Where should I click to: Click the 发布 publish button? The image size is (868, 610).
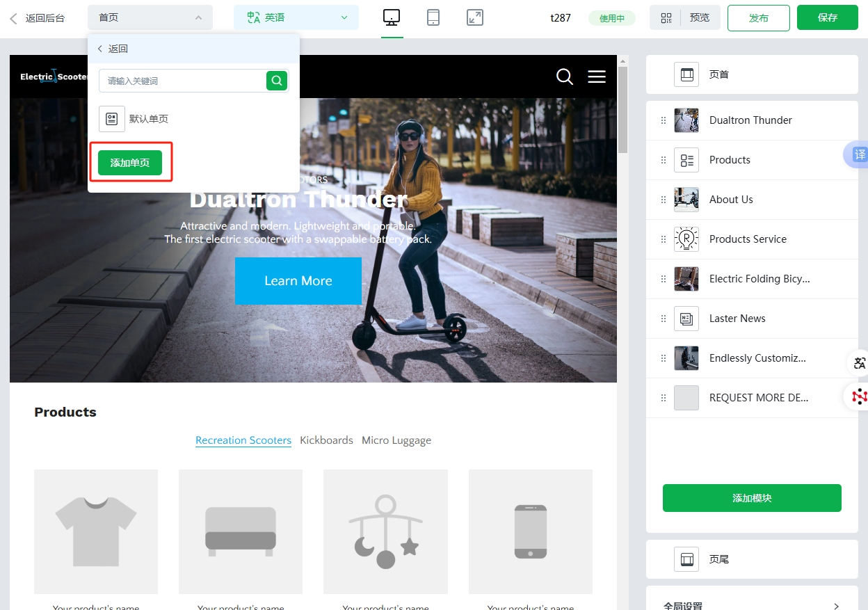pos(759,18)
